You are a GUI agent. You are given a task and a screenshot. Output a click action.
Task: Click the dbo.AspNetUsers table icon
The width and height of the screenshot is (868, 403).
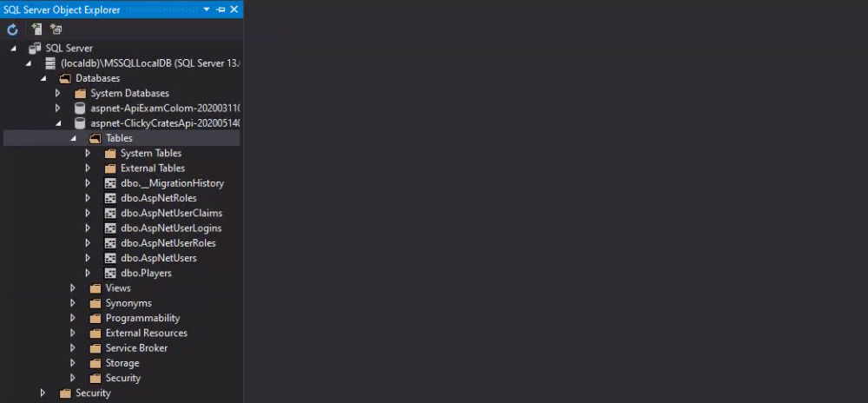pyautogui.click(x=110, y=258)
